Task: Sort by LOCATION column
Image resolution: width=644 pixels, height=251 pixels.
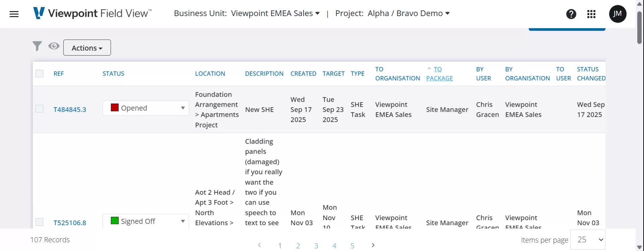Action: pos(210,73)
